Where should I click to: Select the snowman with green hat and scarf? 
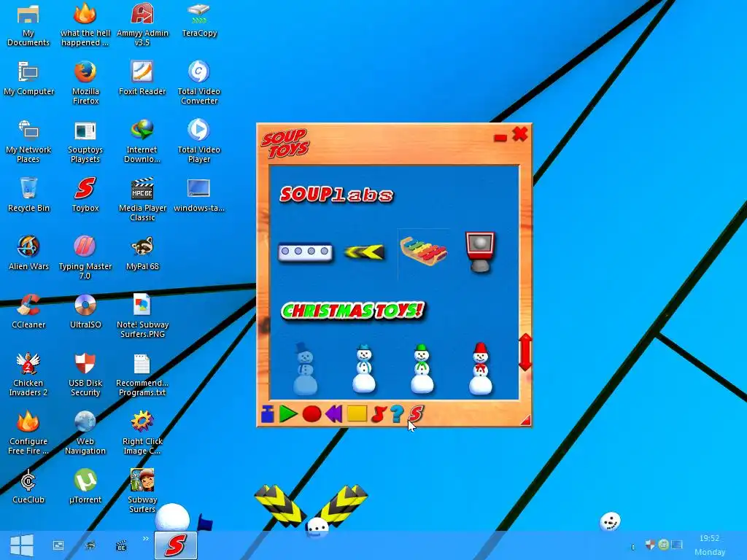[422, 368]
